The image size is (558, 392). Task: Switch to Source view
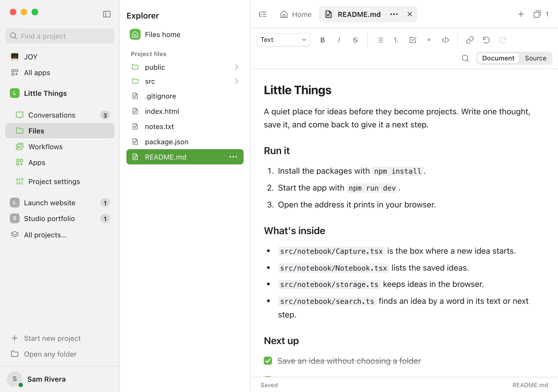coord(536,58)
